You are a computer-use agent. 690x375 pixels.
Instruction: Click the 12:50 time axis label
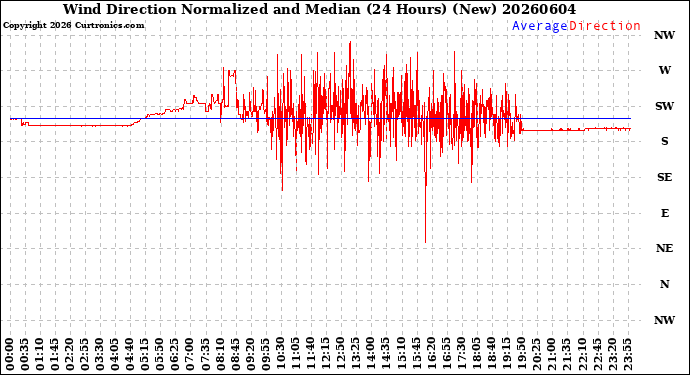coord(341,355)
